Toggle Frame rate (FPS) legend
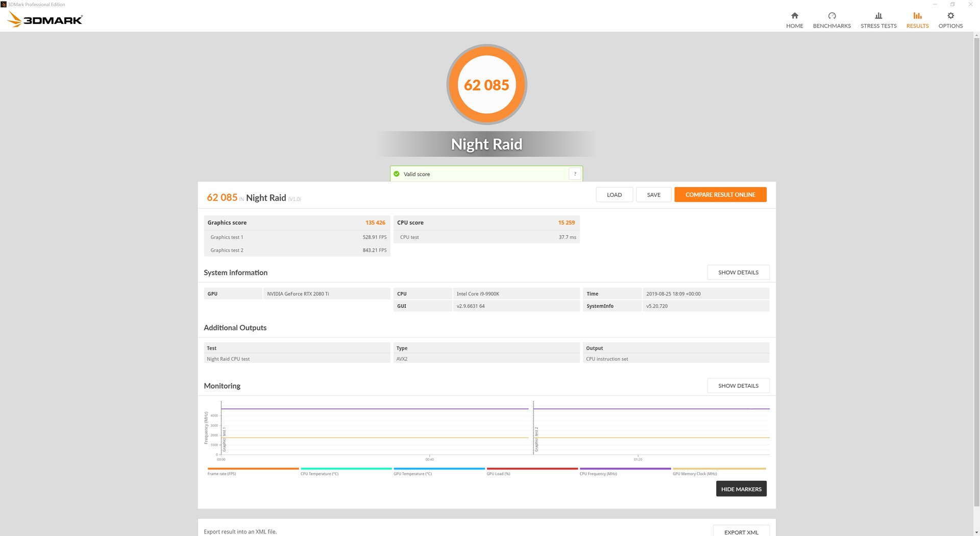980x536 pixels. tap(253, 471)
